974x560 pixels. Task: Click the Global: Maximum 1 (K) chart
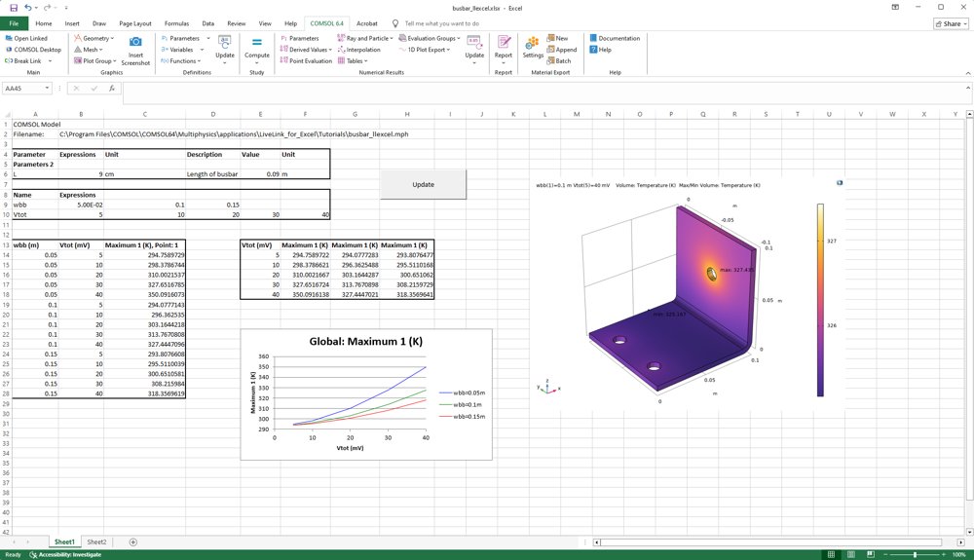pos(366,394)
